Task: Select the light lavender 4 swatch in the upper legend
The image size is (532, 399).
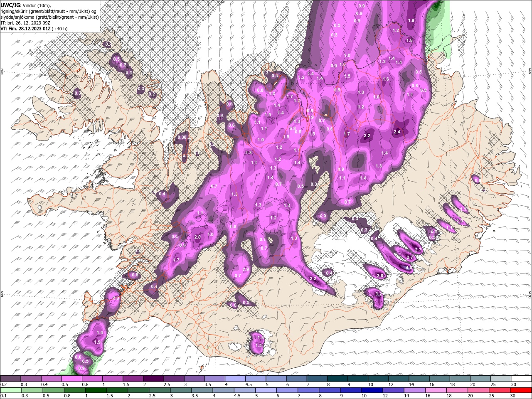Action: coord(235,379)
